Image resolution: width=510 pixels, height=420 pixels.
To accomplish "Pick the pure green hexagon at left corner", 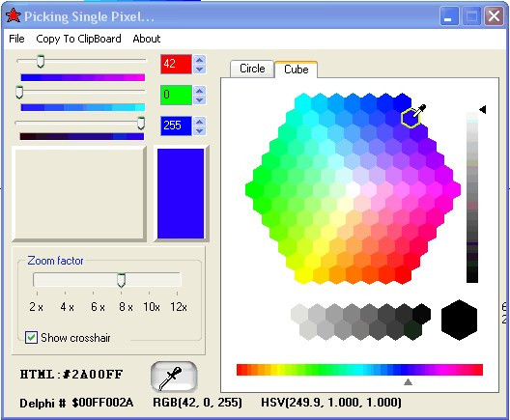I will pos(254,189).
